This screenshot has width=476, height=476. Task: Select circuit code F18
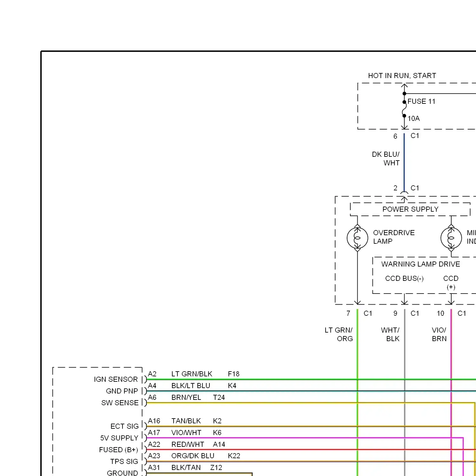pyautogui.click(x=234, y=374)
